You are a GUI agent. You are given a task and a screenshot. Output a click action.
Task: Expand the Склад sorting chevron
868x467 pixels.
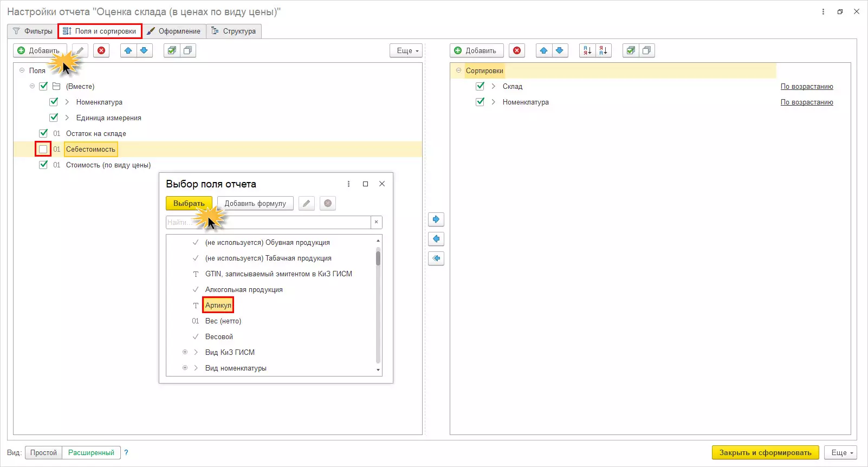[x=494, y=86]
